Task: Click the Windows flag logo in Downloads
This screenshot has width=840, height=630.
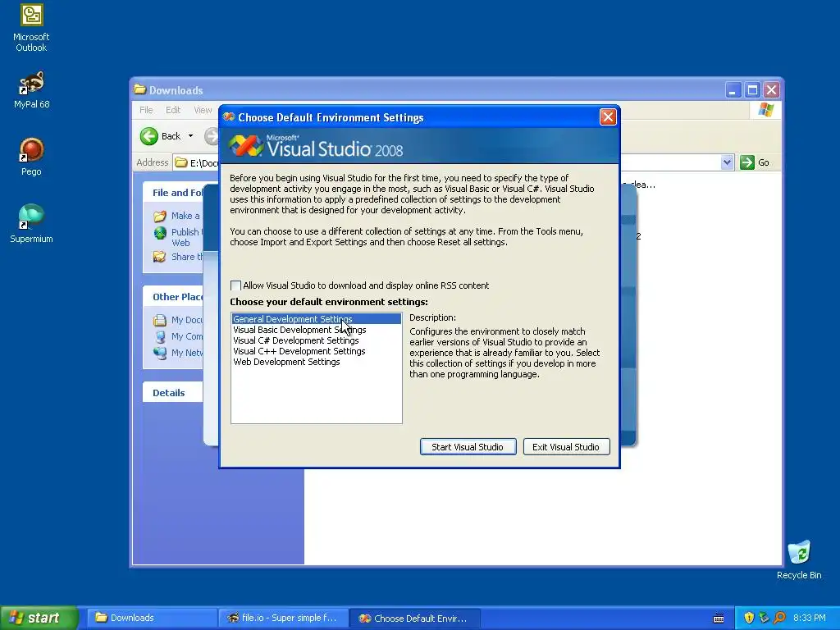Action: pos(765,110)
